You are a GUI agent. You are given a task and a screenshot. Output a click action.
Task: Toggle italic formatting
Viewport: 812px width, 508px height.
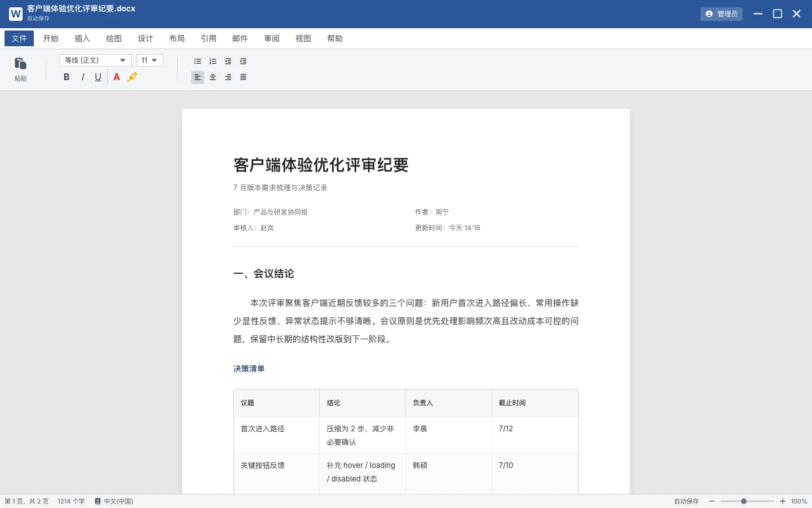coord(82,77)
